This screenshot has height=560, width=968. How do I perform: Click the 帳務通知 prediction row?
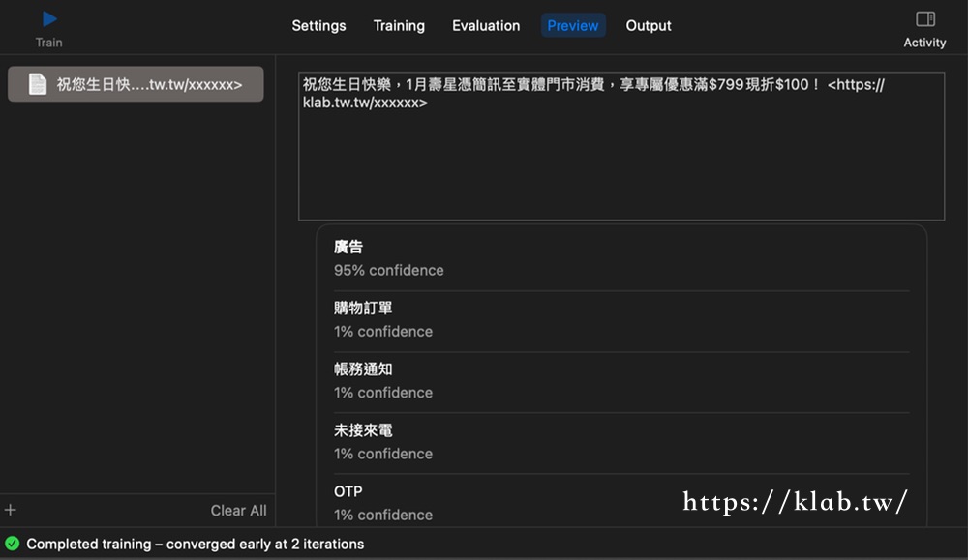tap(620, 381)
